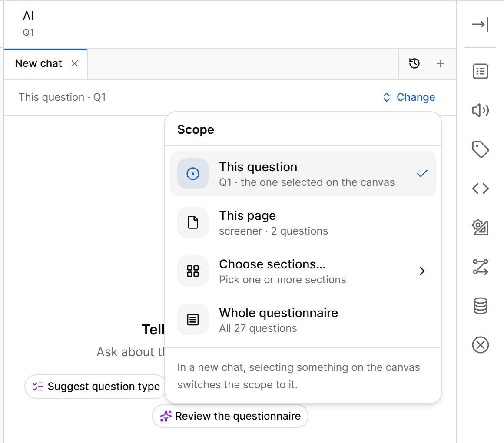504x443 pixels.
Task: Click the Change scope link
Action: [x=409, y=97]
